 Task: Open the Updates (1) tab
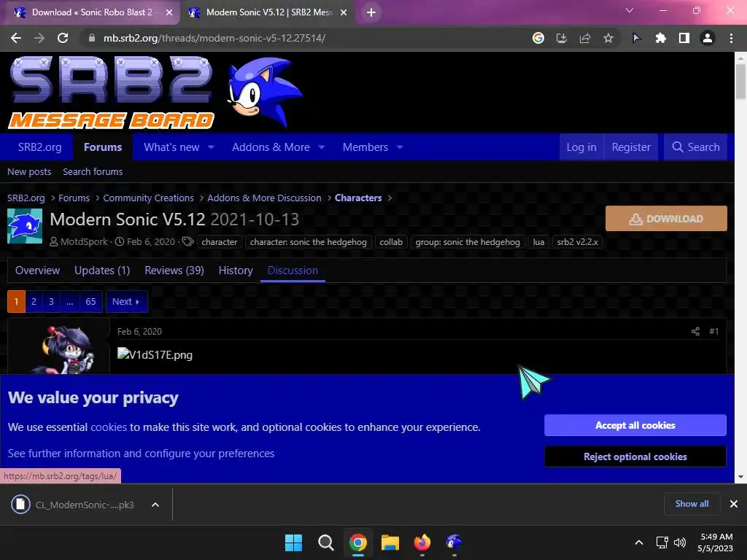point(102,271)
